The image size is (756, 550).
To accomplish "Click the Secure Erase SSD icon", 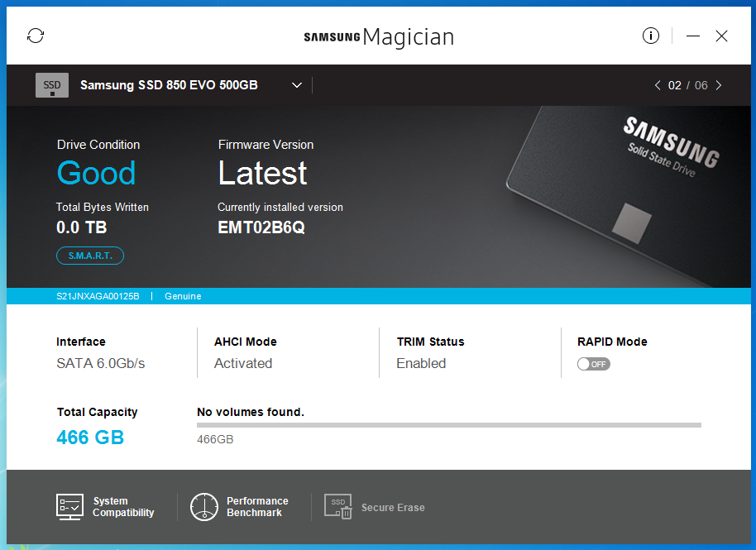I will click(338, 507).
